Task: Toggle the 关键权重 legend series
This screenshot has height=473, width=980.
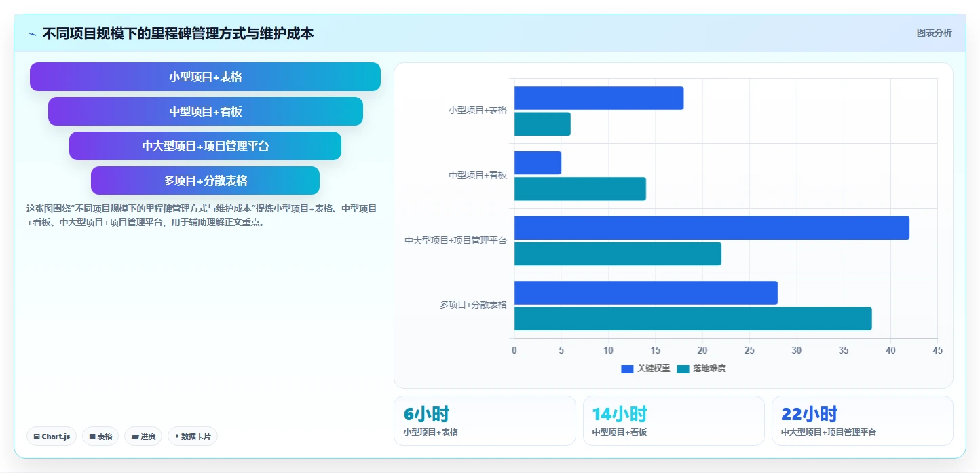Action: (x=645, y=368)
